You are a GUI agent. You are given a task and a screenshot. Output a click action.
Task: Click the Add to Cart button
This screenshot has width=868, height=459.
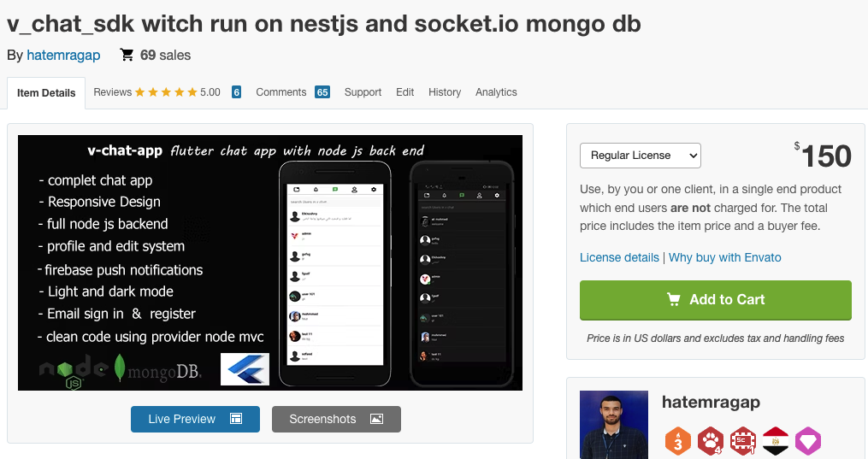point(715,300)
